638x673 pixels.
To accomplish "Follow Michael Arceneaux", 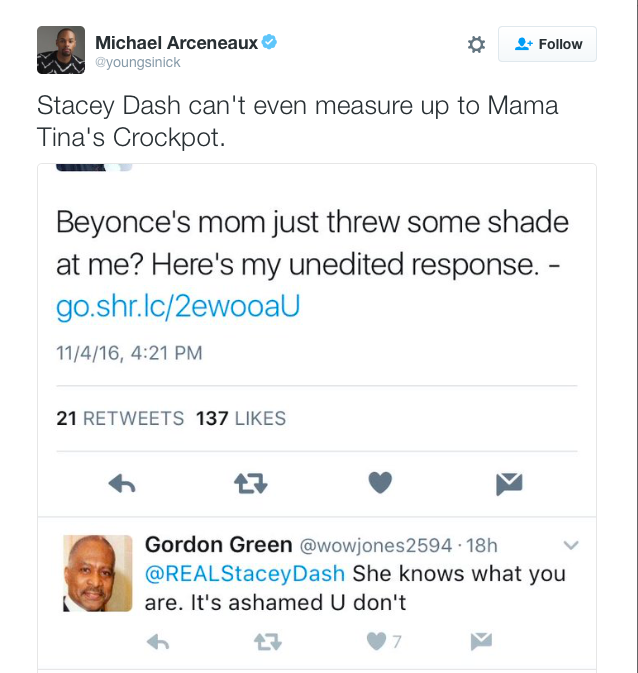I will point(548,44).
